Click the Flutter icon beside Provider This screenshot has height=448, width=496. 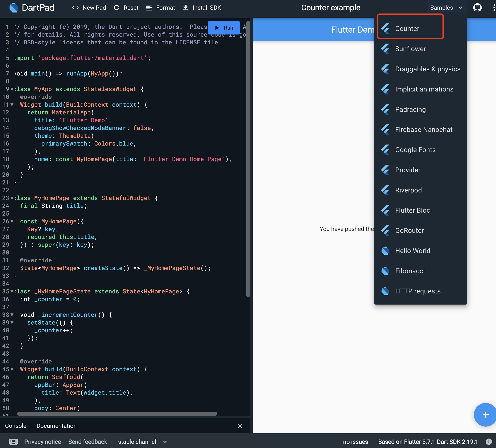click(x=385, y=170)
